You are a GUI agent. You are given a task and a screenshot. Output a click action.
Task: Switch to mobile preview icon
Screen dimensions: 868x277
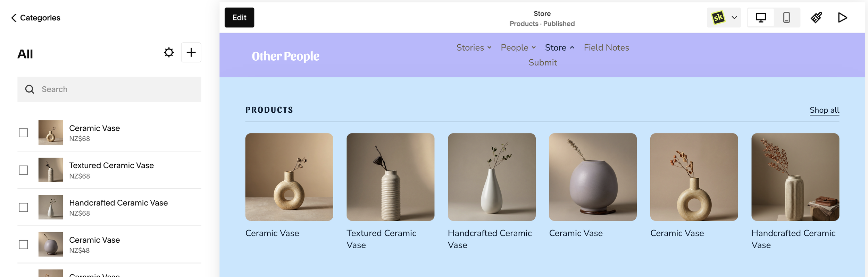[786, 18]
